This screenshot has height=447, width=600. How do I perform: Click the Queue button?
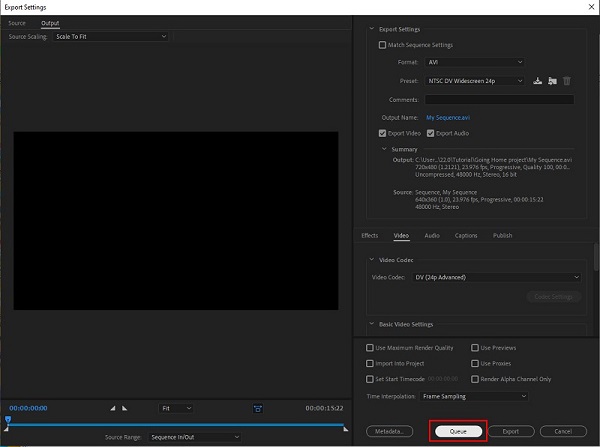tap(458, 431)
